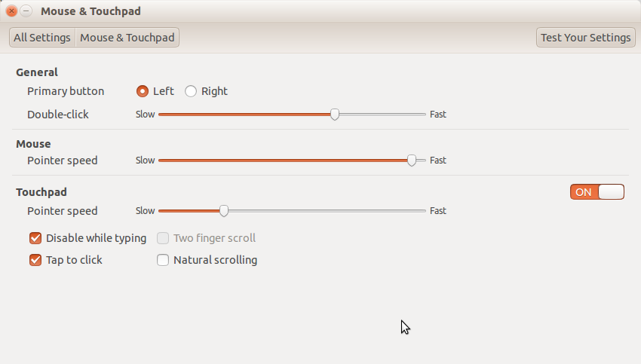
Task: Select Left as primary button
Action: coord(143,91)
